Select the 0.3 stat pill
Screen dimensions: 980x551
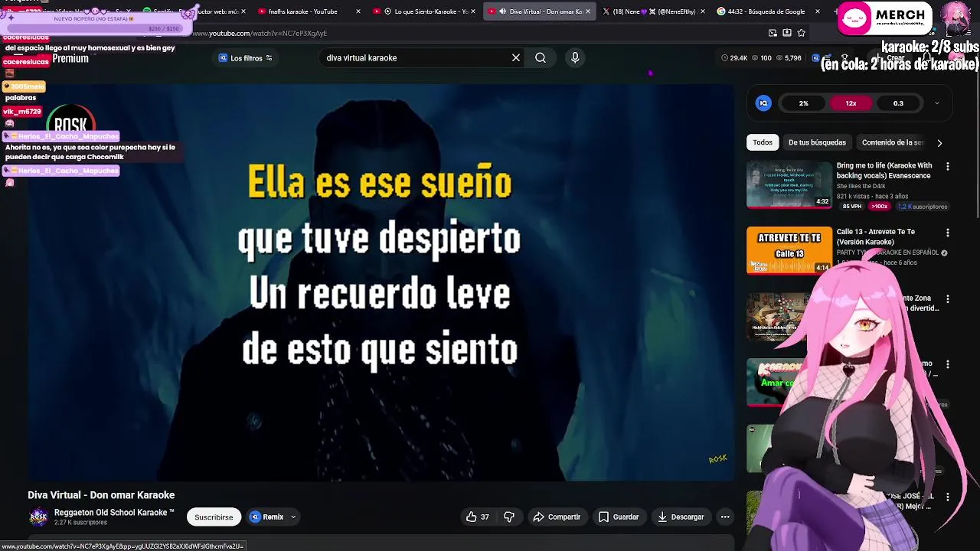point(898,103)
